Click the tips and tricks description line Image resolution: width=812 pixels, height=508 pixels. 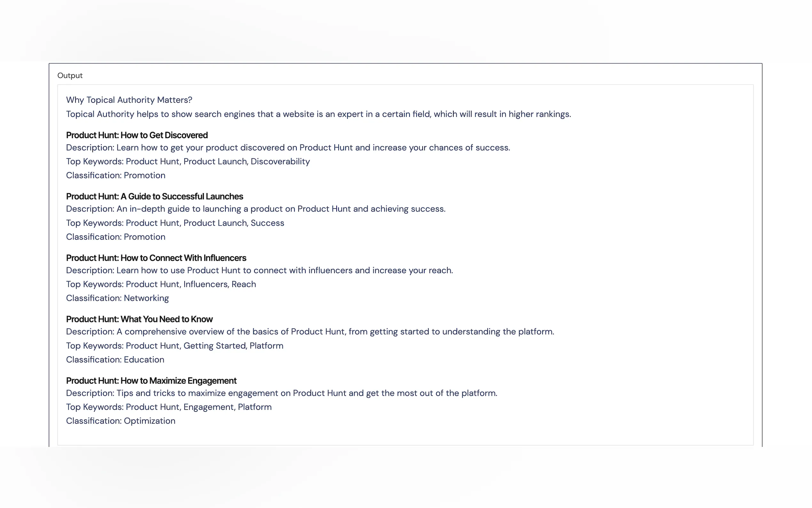coord(281,393)
